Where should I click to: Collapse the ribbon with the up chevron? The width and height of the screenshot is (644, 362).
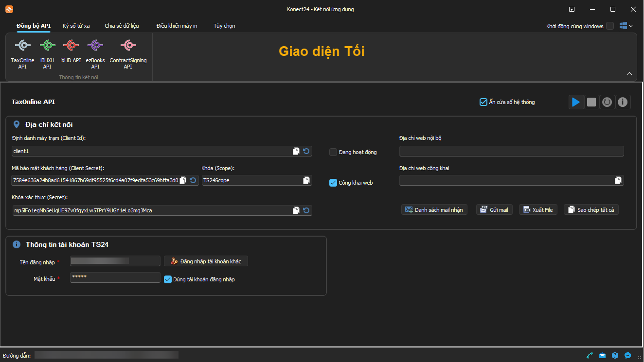click(x=629, y=74)
